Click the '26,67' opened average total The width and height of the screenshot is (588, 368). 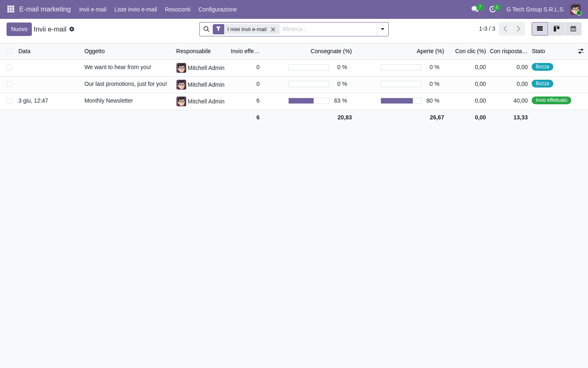coord(437,117)
